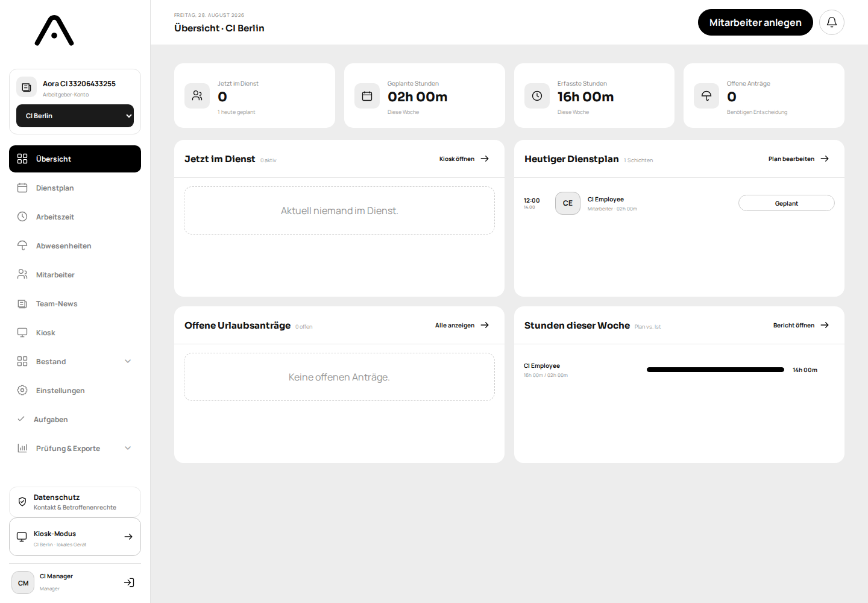Open Mitarbeiter in the sidebar
Screen dimensions: 868x603
[x=75, y=274]
